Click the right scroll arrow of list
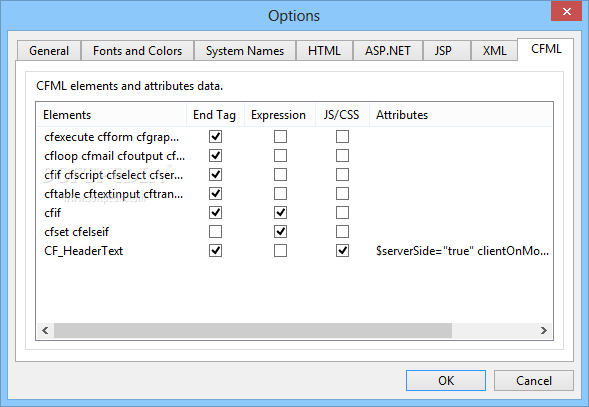 point(544,330)
